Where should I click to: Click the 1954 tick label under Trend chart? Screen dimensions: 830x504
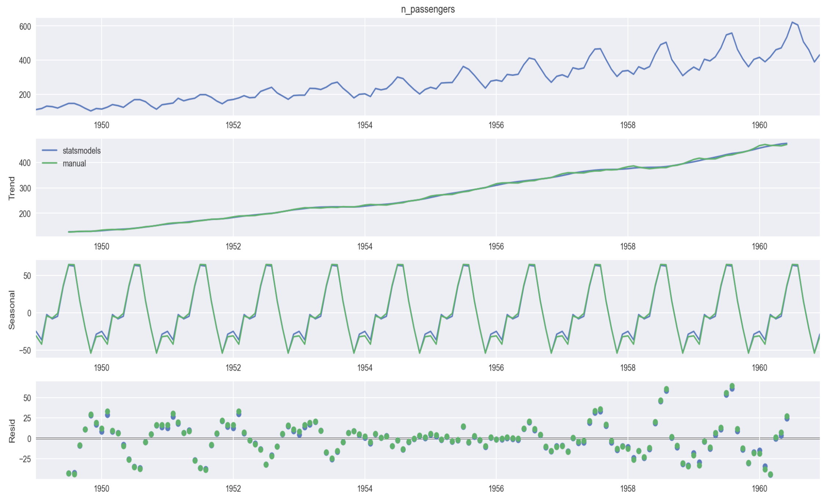[365, 247]
